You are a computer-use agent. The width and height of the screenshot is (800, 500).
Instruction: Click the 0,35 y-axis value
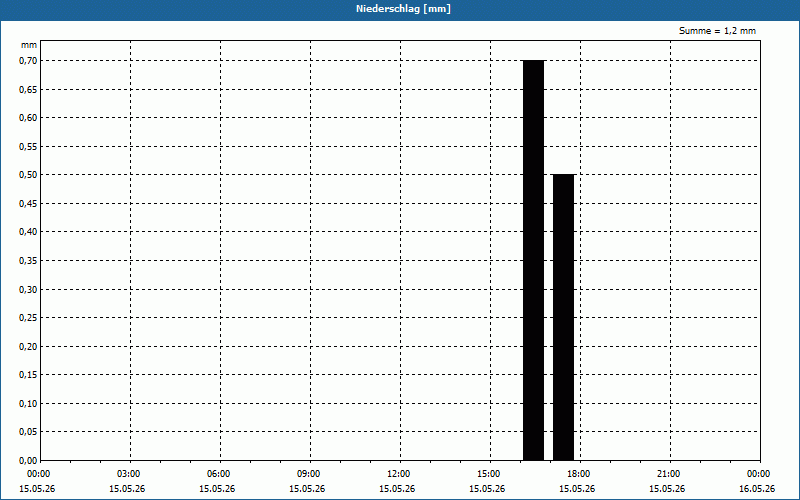(28, 261)
